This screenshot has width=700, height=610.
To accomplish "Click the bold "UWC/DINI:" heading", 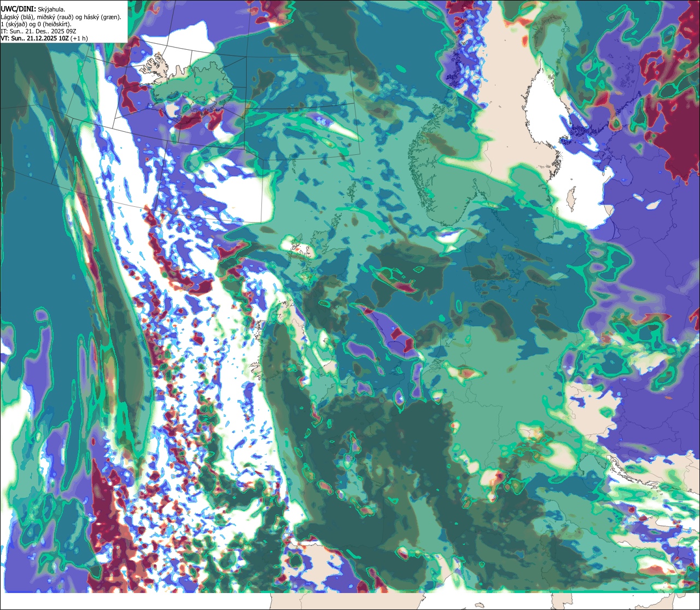I will point(19,9).
